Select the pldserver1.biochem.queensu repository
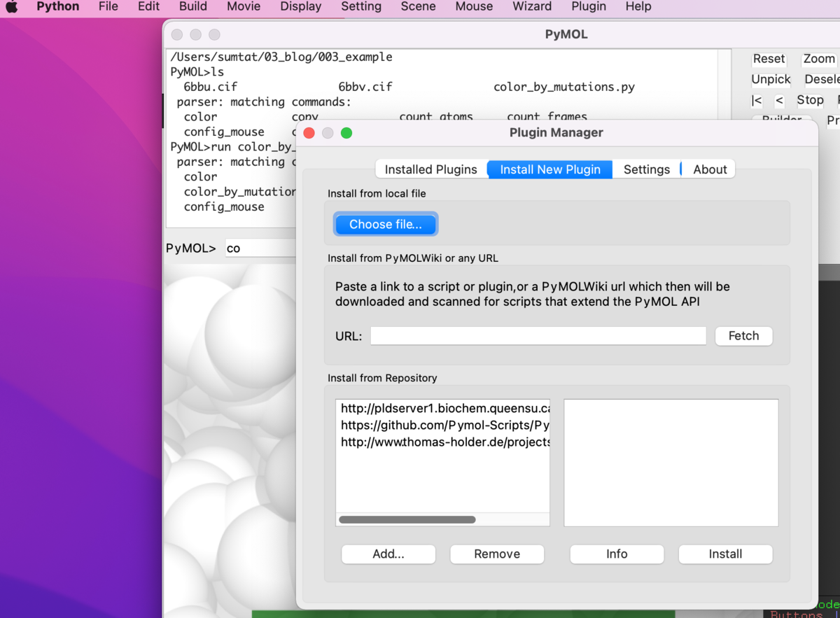Viewport: 840px width, 618px height. coord(443,408)
